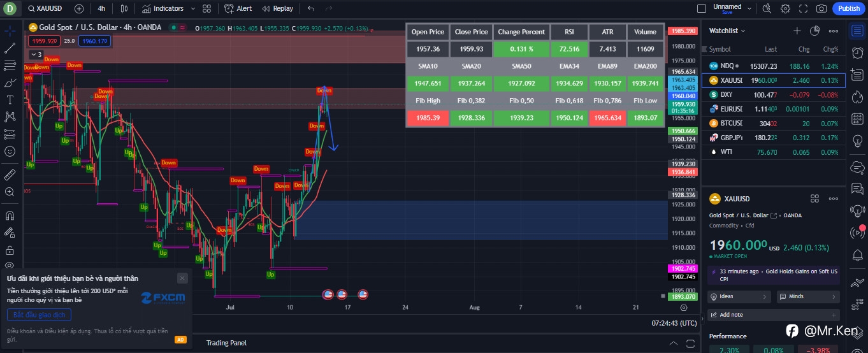The height and width of the screenshot is (353, 868).
Task: Close the FXCM advertisement
Action: 182,278
